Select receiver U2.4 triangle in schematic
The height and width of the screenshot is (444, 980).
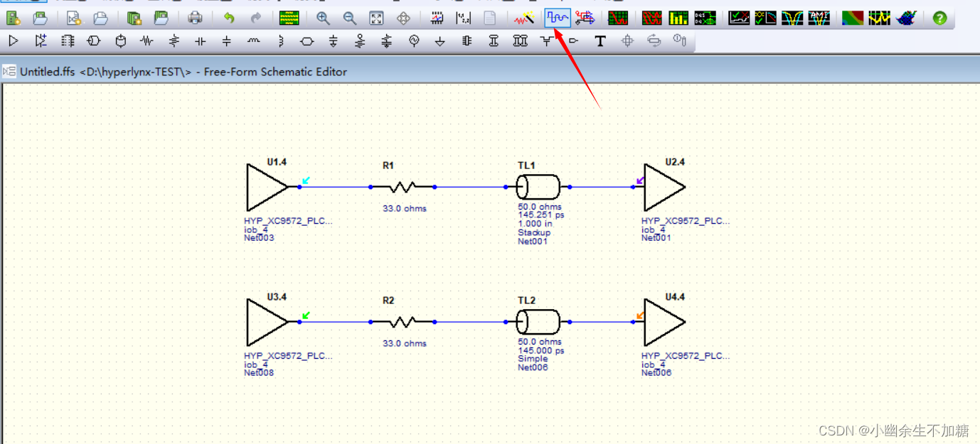(663, 188)
